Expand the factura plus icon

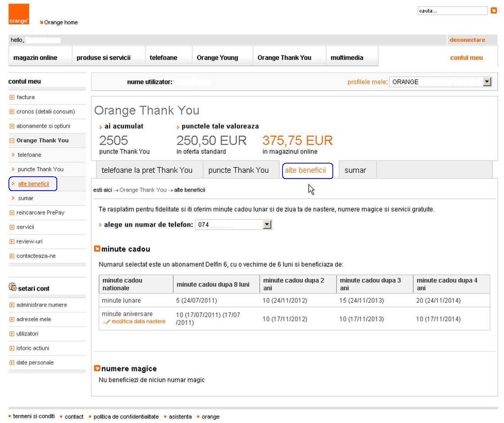pyautogui.click(x=12, y=97)
